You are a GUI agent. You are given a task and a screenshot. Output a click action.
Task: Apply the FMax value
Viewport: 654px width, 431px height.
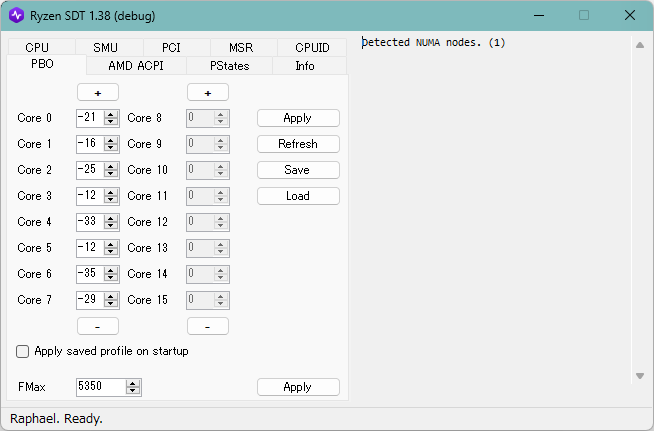tap(298, 387)
